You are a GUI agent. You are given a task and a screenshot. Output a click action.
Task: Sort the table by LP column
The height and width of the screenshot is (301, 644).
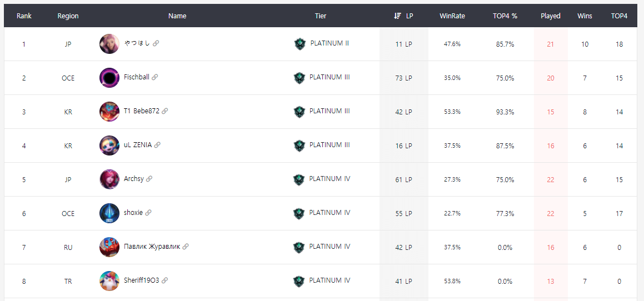pos(403,16)
